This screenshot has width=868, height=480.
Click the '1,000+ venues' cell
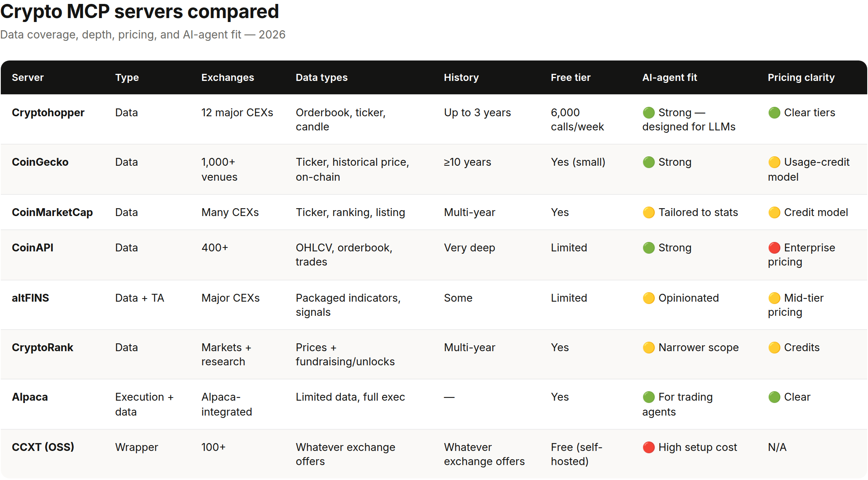[x=219, y=169]
